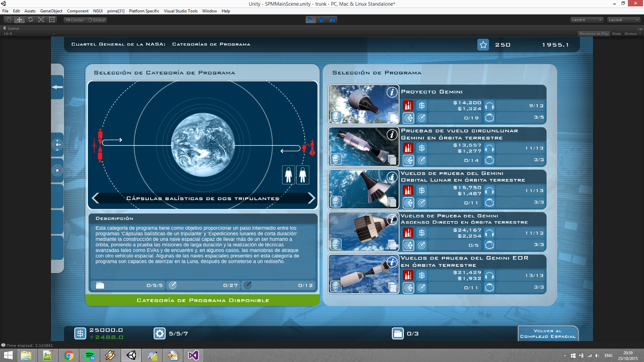The width and height of the screenshot is (644, 362).
Task: Click the red-dotted orbit sidebar icon
Action: click(57, 171)
